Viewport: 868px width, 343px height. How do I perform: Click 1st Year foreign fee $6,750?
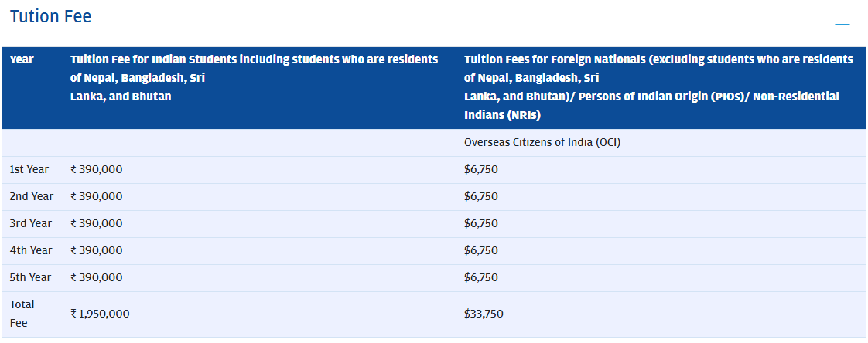pyautogui.click(x=481, y=169)
